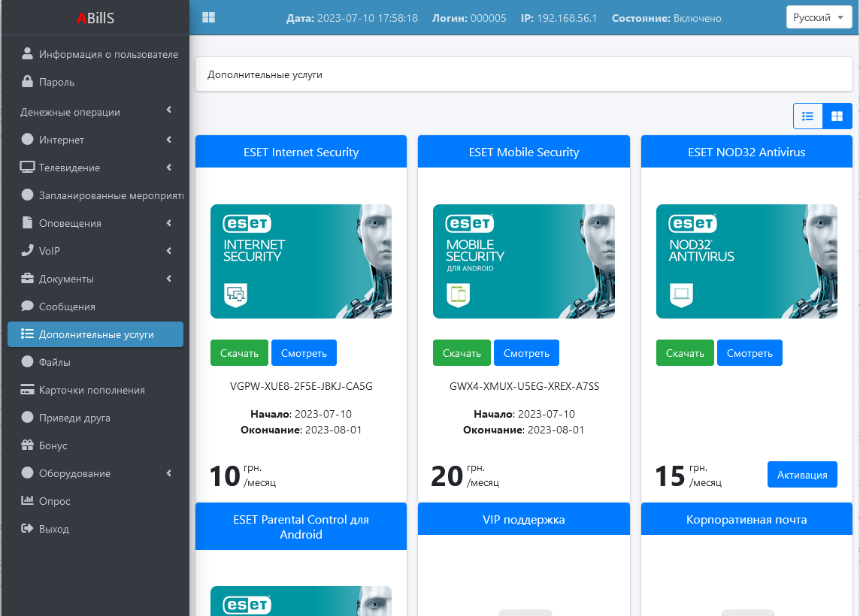Click the Состояние Включено status text
This screenshot has width=860, height=616.
click(x=666, y=18)
